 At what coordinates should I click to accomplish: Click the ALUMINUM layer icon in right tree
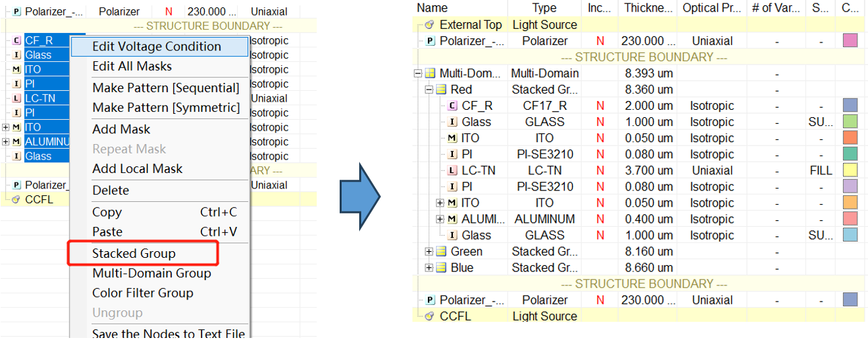(x=452, y=219)
